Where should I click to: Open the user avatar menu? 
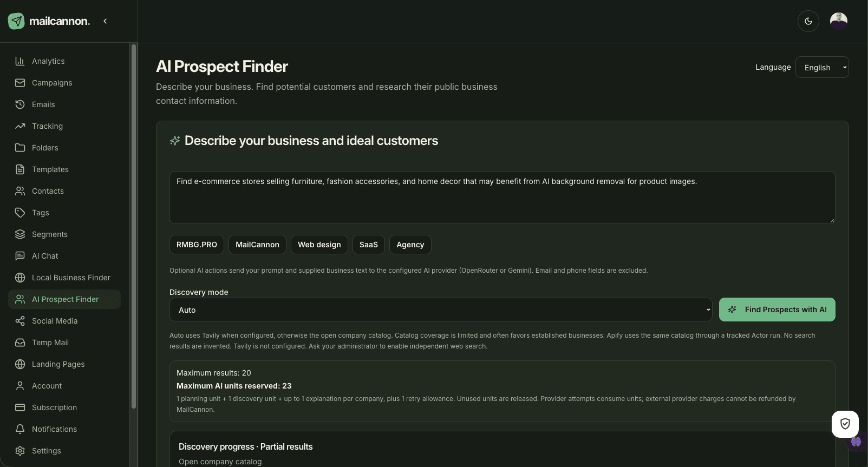(x=839, y=21)
